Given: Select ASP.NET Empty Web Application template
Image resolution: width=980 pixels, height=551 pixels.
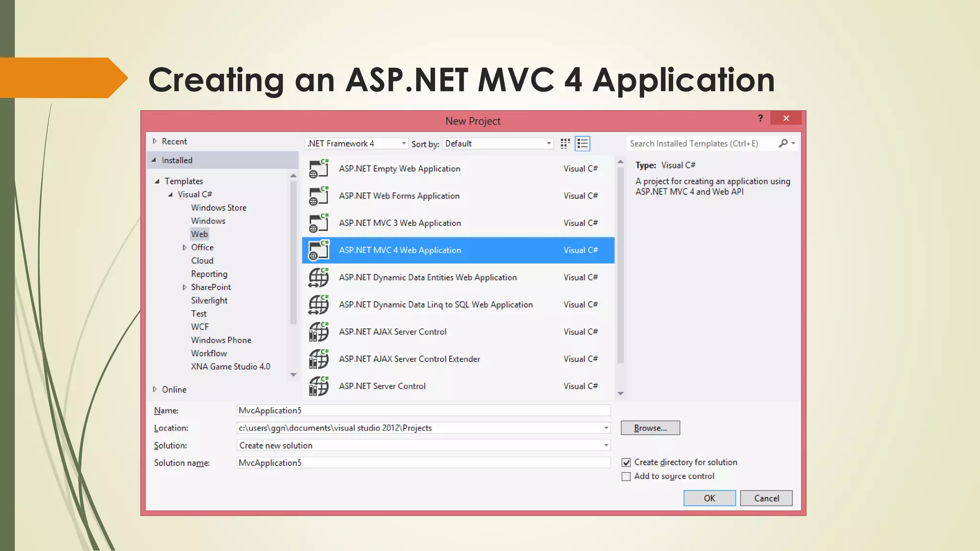Looking at the screenshot, I should pyautogui.click(x=458, y=169).
